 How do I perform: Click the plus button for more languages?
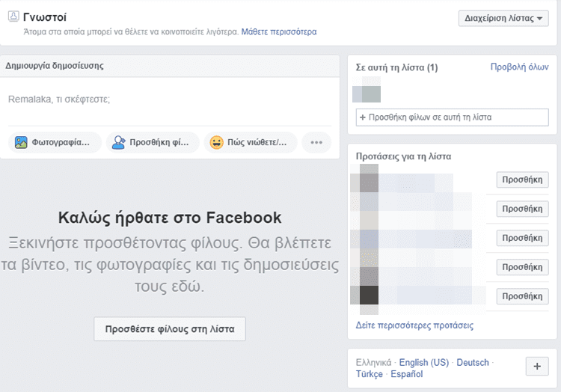click(x=537, y=367)
